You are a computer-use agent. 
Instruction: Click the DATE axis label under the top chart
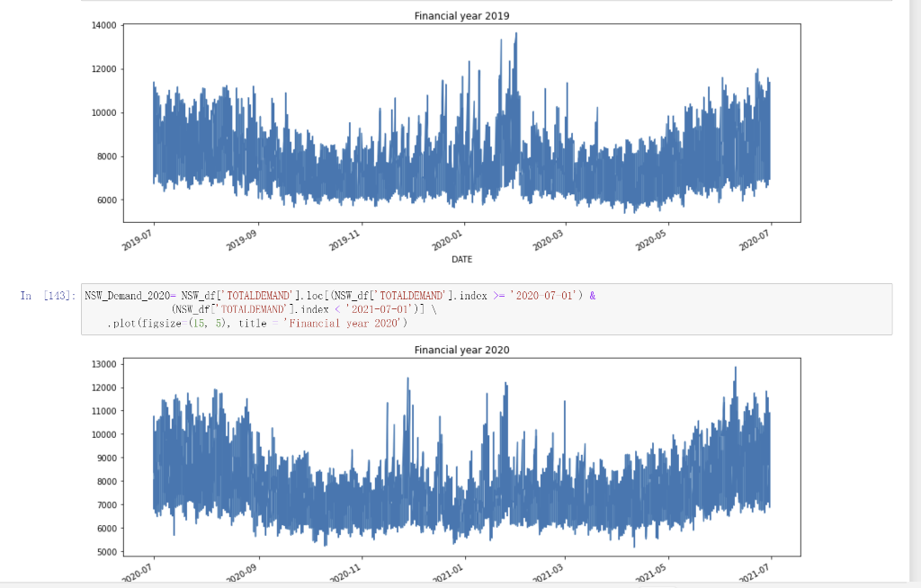coord(461,258)
